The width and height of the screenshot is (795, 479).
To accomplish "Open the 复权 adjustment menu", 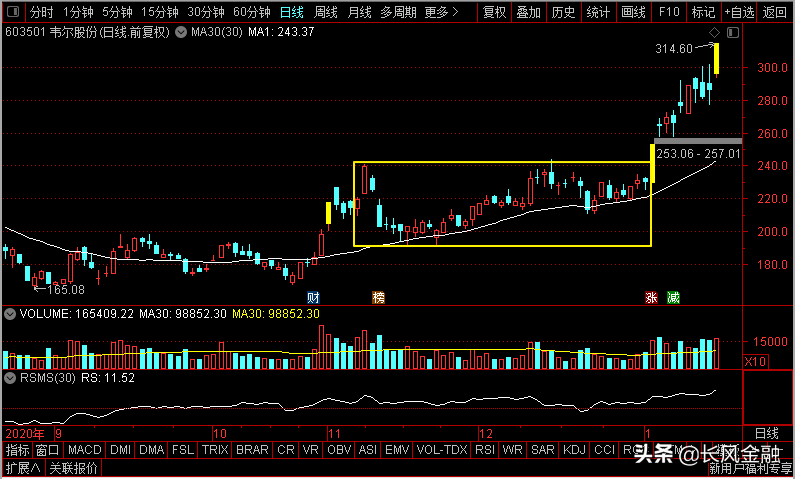I will pos(494,12).
